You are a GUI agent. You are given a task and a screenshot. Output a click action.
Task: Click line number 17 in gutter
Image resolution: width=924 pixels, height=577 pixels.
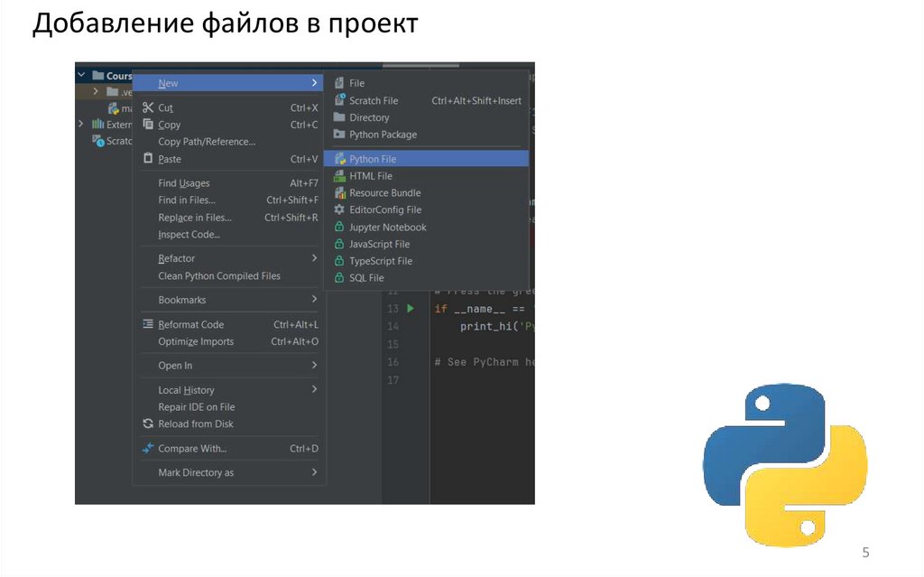[393, 379]
